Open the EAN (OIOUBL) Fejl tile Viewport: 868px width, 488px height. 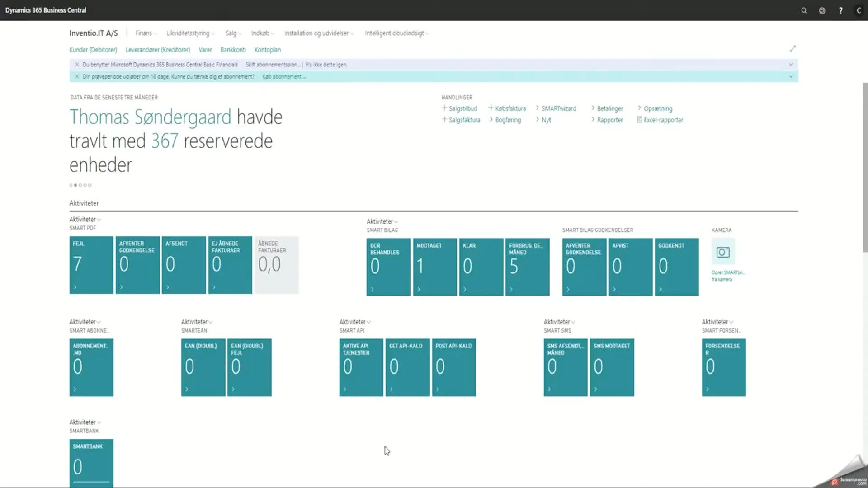(x=250, y=367)
